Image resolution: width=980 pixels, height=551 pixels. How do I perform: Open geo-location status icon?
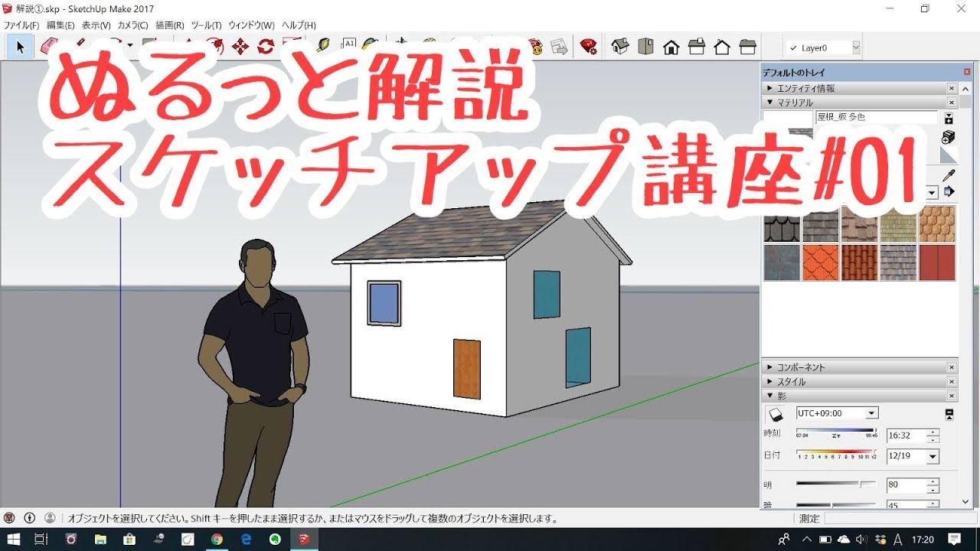(x=9, y=518)
